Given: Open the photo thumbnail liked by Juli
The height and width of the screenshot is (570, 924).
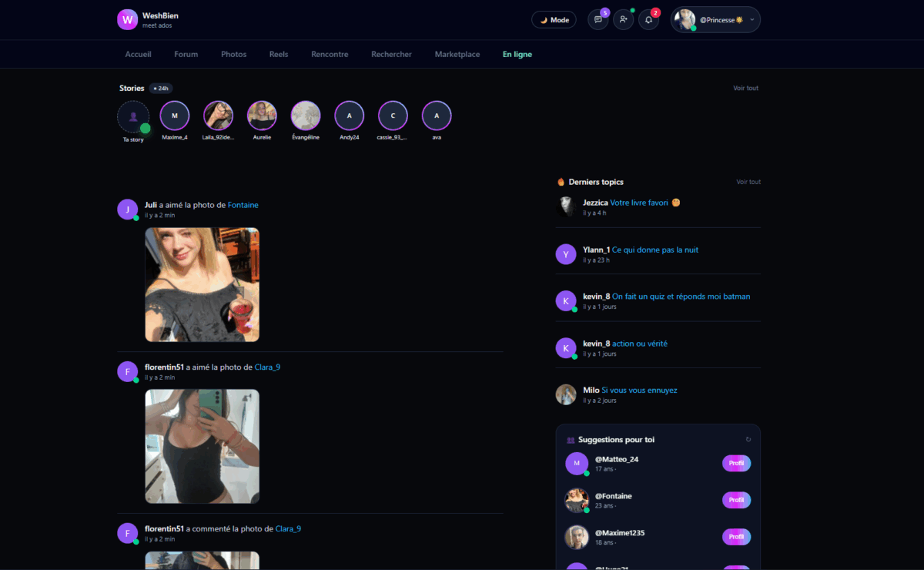Looking at the screenshot, I should click(202, 284).
